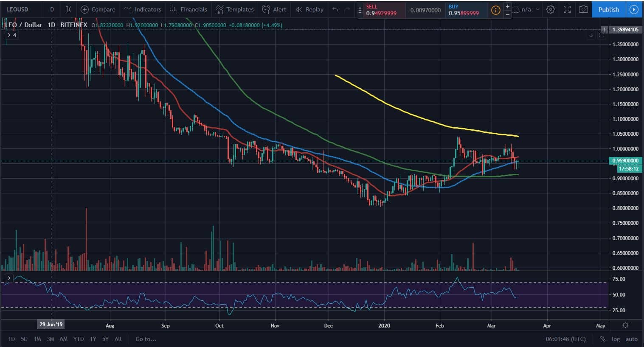Image resolution: width=644 pixels, height=347 pixels.
Task: Toggle log scale mode
Action: [x=616, y=339]
